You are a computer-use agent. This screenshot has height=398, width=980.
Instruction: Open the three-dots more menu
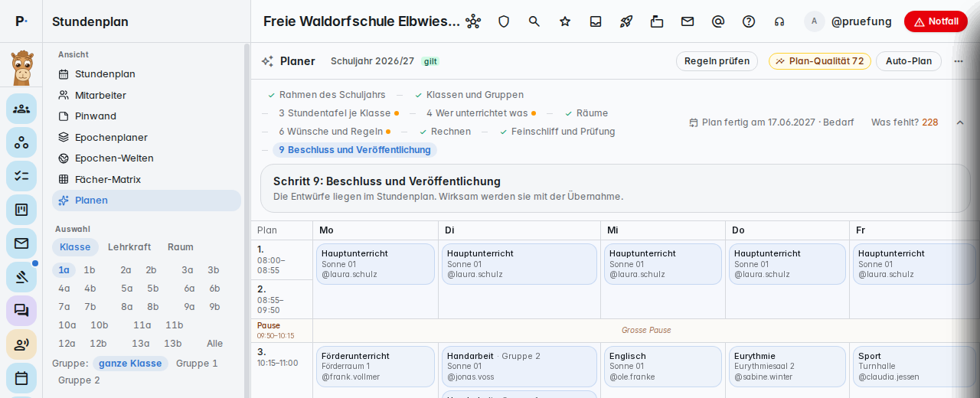click(x=959, y=61)
